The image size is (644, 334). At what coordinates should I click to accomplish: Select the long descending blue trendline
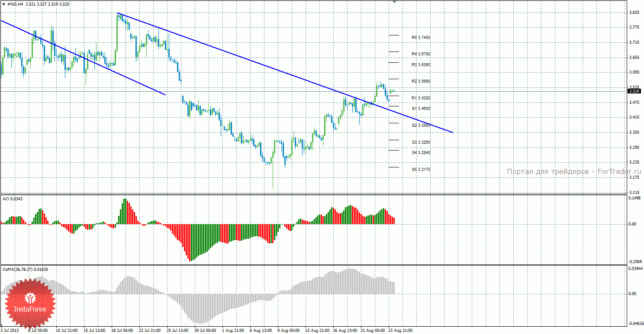(x=286, y=74)
